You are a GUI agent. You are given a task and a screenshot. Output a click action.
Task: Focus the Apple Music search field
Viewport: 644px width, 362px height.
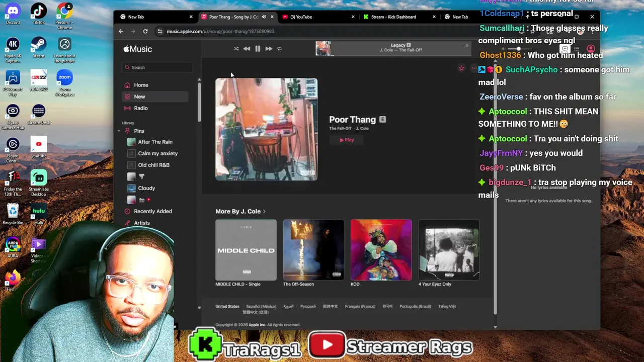(157, 67)
